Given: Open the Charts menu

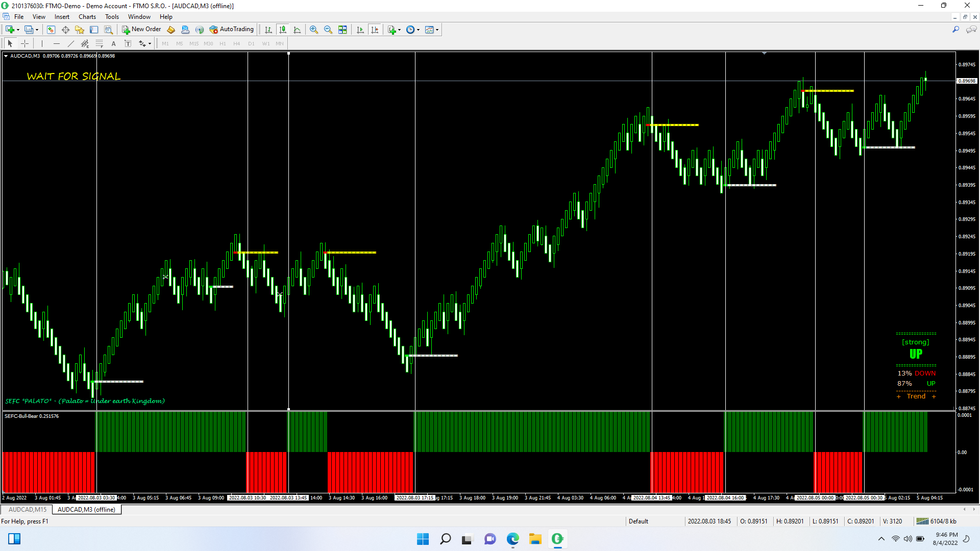Looking at the screenshot, I should pos(87,17).
